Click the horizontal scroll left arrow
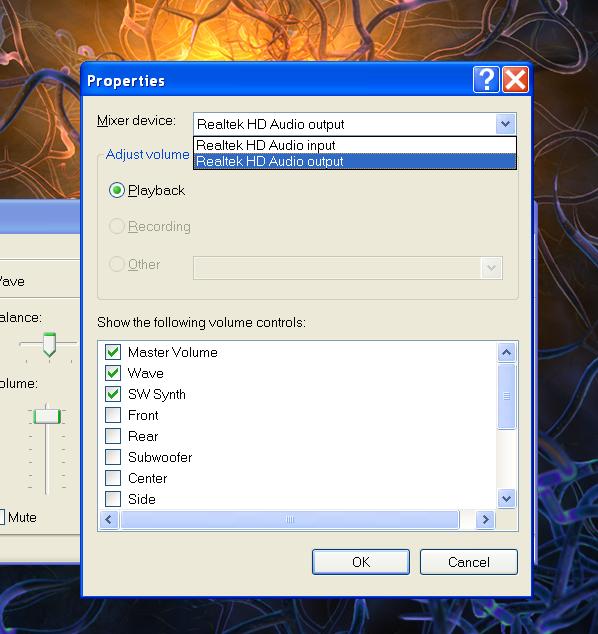Viewport: 598px width, 634px height. coord(108,520)
